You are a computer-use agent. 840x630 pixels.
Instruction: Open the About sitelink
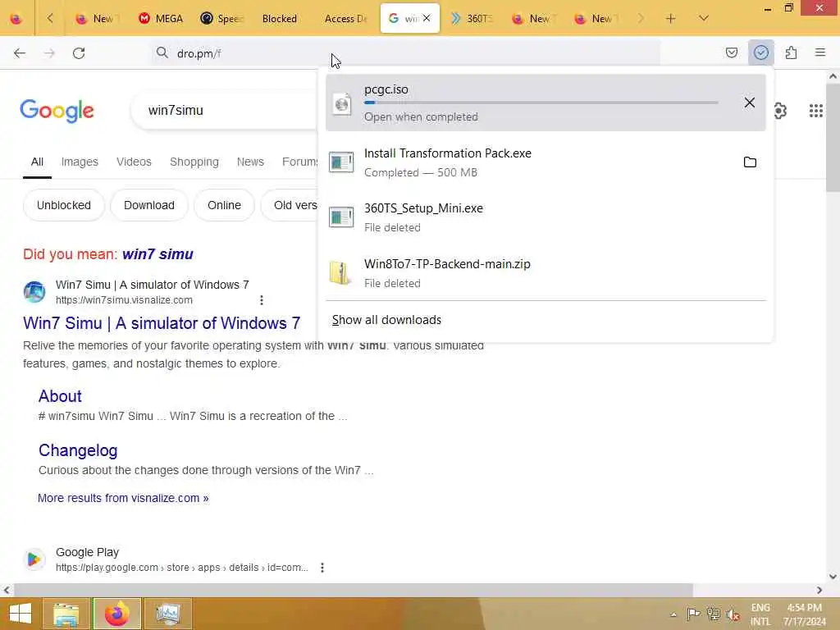coord(60,396)
